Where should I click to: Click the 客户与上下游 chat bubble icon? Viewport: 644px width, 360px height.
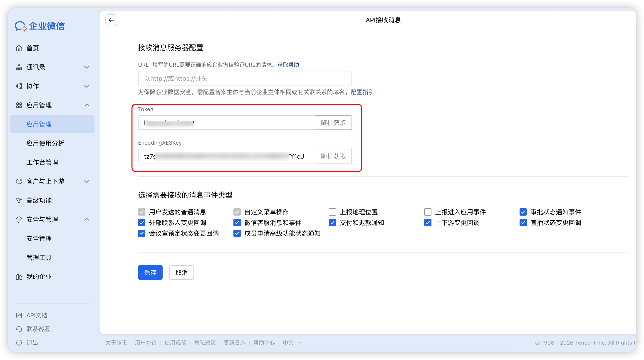point(19,182)
